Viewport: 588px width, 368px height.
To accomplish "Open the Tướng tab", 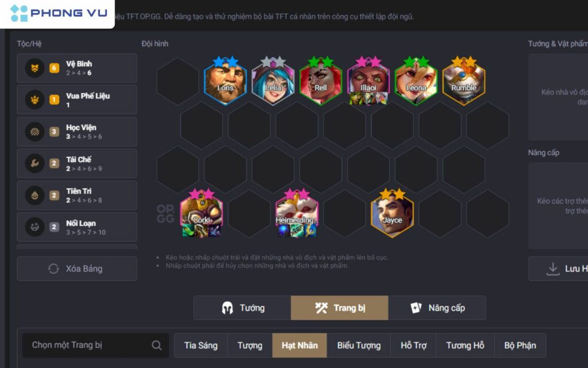I will (x=242, y=308).
